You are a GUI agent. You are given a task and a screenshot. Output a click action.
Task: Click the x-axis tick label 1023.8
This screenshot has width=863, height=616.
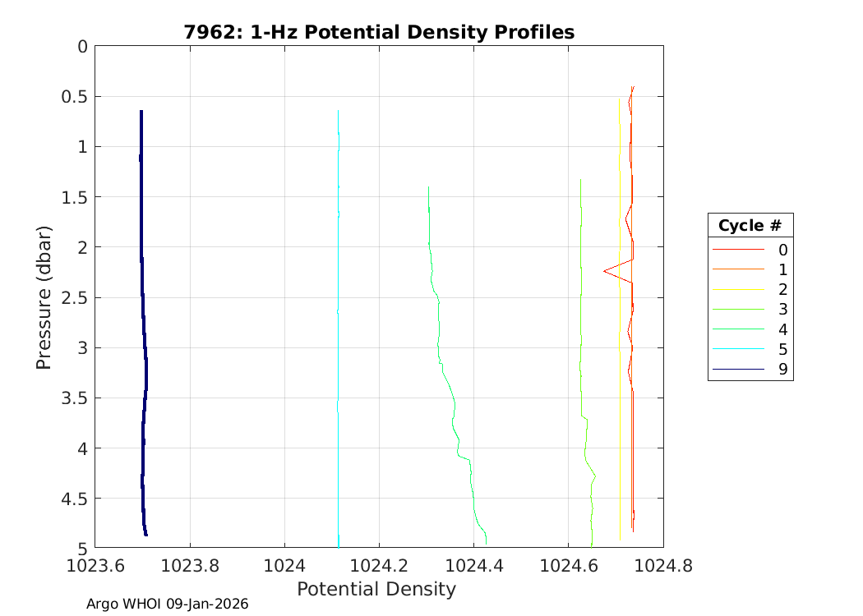click(190, 565)
